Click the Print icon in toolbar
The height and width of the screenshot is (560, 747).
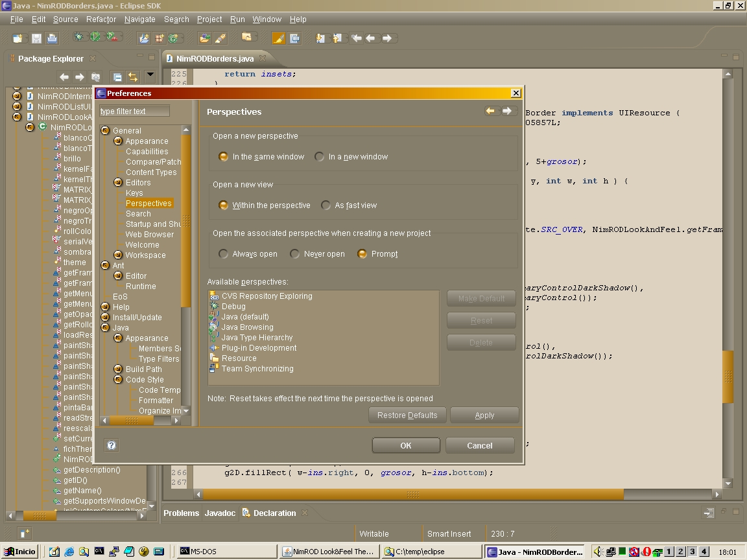(x=53, y=38)
